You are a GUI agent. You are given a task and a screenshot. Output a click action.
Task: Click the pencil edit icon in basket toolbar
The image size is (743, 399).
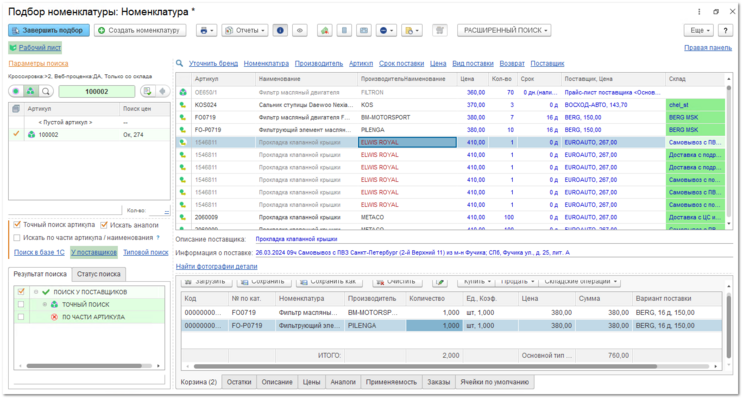[440, 281]
